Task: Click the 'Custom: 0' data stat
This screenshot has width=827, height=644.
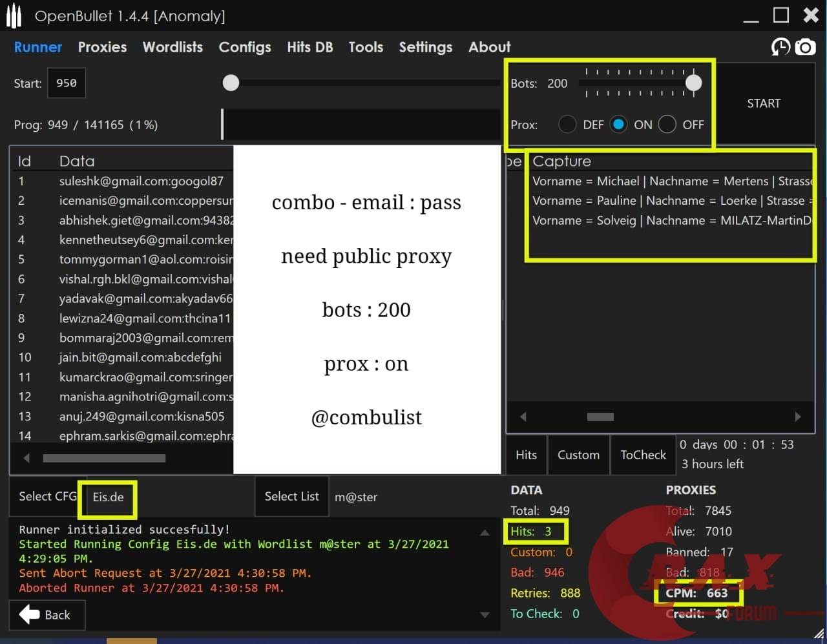Action: (x=541, y=552)
